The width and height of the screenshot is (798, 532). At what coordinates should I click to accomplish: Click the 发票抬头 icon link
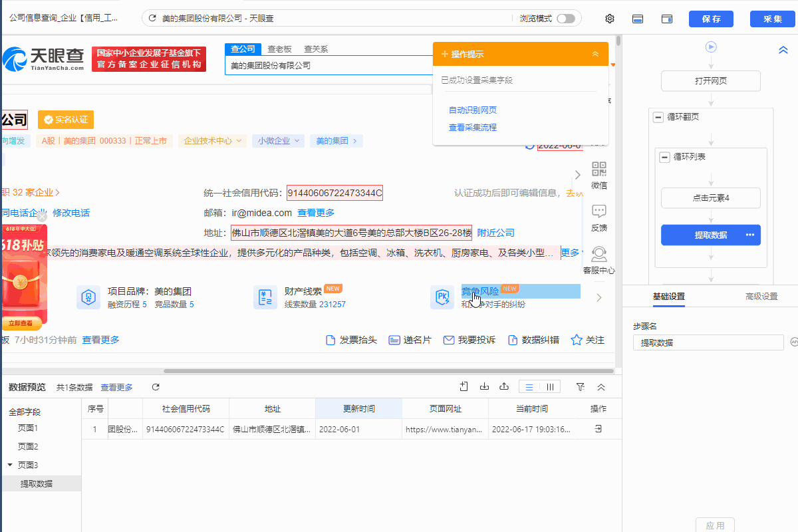(351, 340)
